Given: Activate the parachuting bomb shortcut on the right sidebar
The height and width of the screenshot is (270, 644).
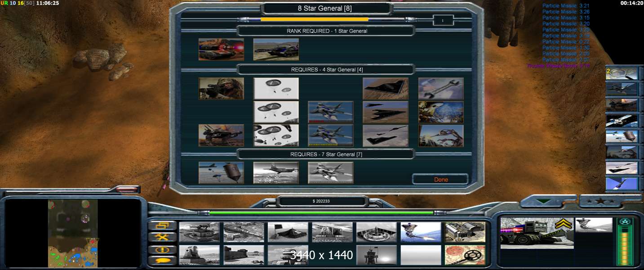Looking at the screenshot, I should click(622, 136).
